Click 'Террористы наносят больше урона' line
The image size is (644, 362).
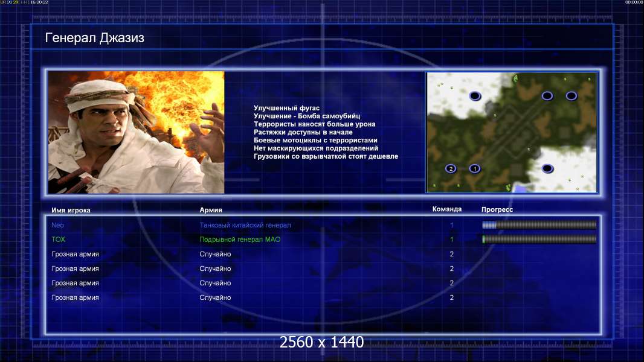314,124
